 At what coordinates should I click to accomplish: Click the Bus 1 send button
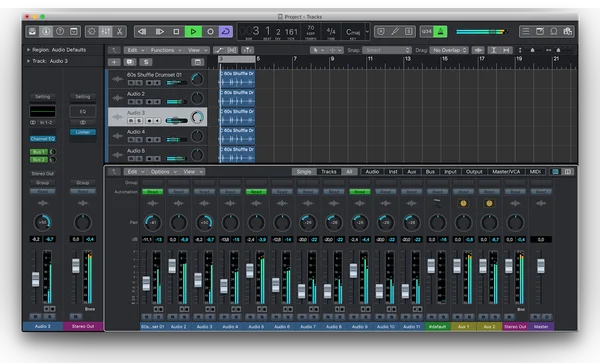point(38,152)
